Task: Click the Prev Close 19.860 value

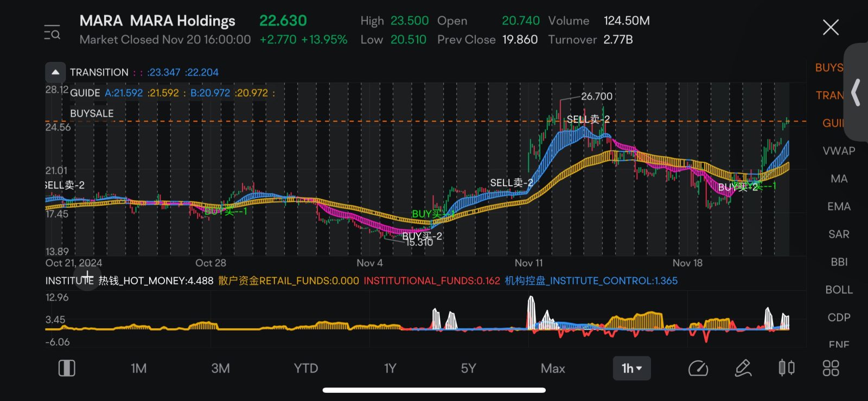Action: click(520, 40)
